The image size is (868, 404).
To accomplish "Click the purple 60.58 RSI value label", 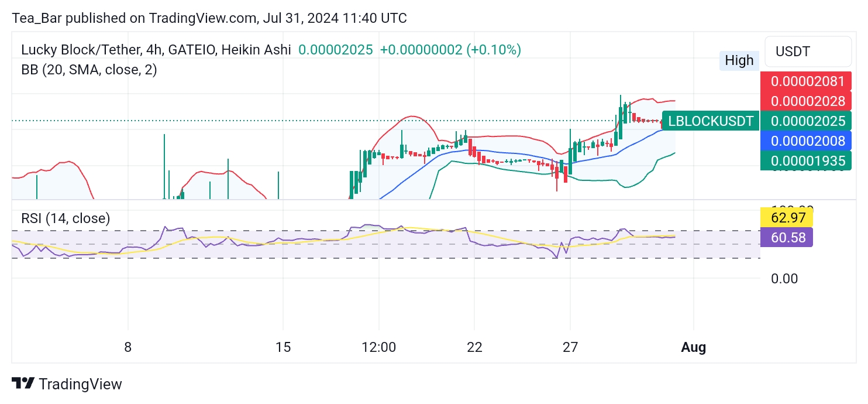I will click(786, 237).
